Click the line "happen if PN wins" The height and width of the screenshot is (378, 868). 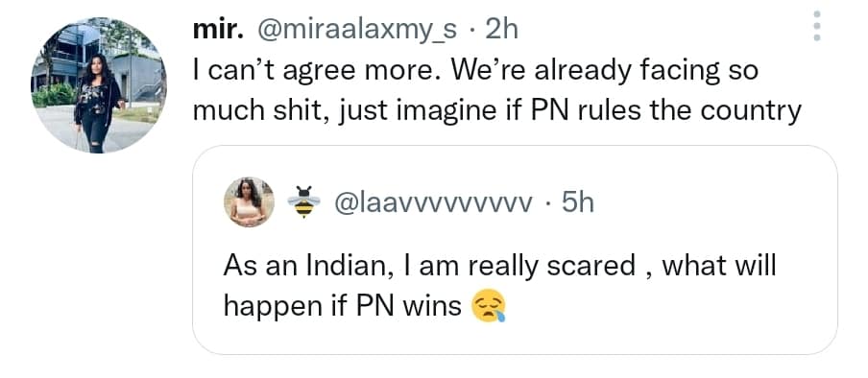click(x=342, y=306)
